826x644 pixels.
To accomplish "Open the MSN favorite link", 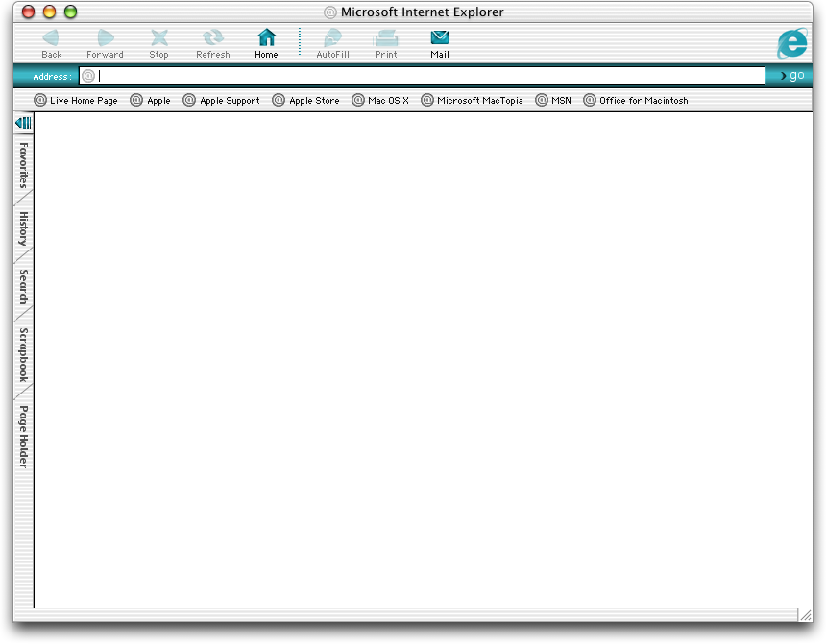I will [x=553, y=100].
